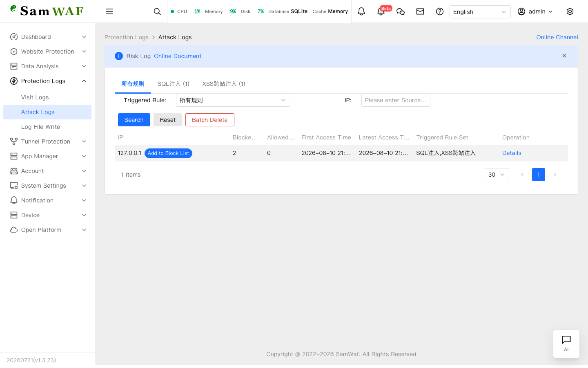Click the blue info icon in banner
The height and width of the screenshot is (368, 588).
click(x=119, y=56)
